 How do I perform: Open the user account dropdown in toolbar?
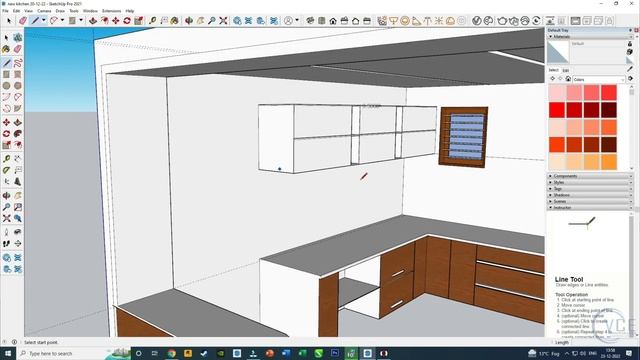[x=297, y=20]
